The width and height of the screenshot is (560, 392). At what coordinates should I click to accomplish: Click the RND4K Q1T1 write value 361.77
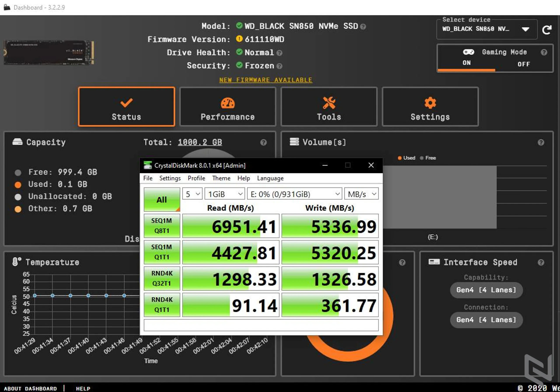(x=330, y=305)
